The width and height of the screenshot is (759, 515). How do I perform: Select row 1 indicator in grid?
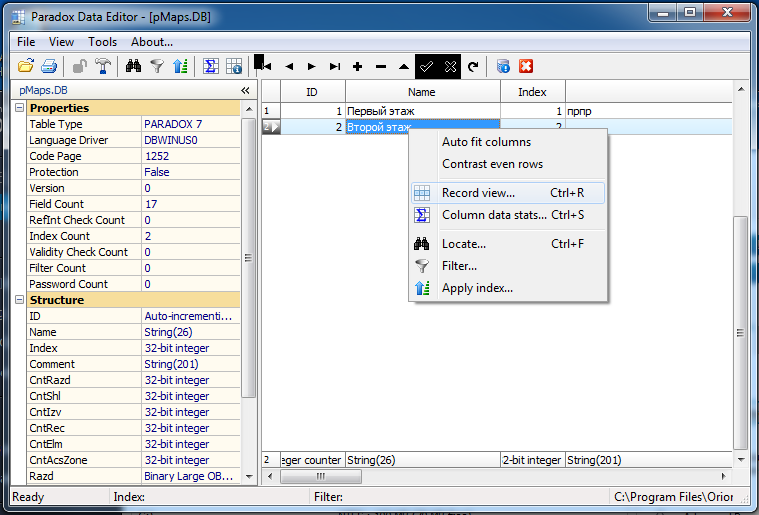[271, 111]
